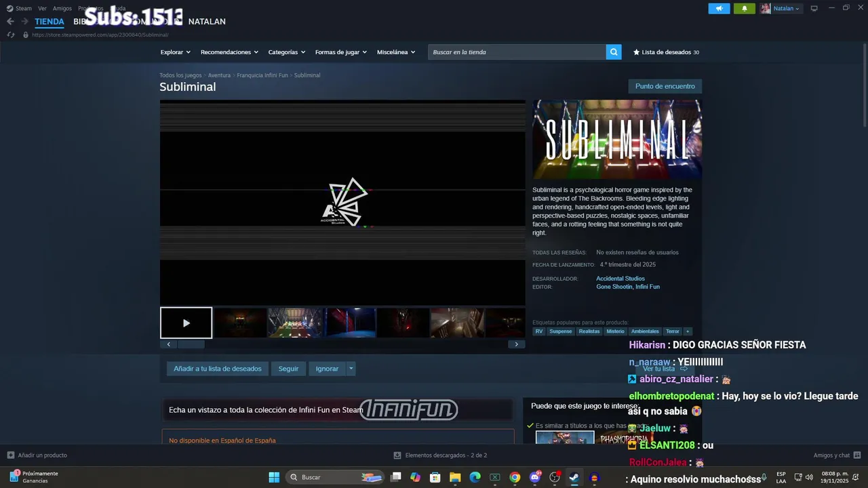Open the Amigos menu

[62, 8]
